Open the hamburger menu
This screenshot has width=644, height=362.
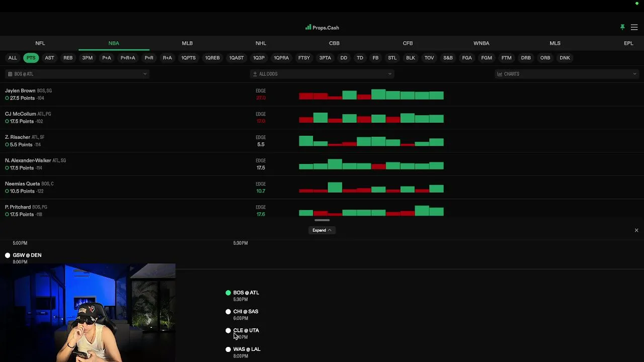click(x=634, y=27)
